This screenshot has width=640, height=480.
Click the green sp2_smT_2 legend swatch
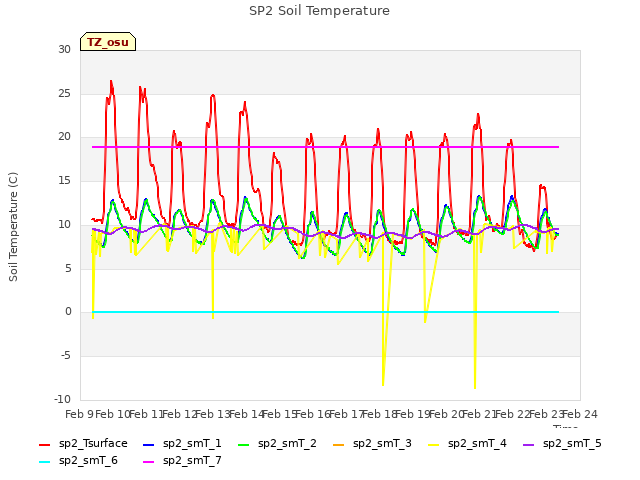click(x=244, y=444)
